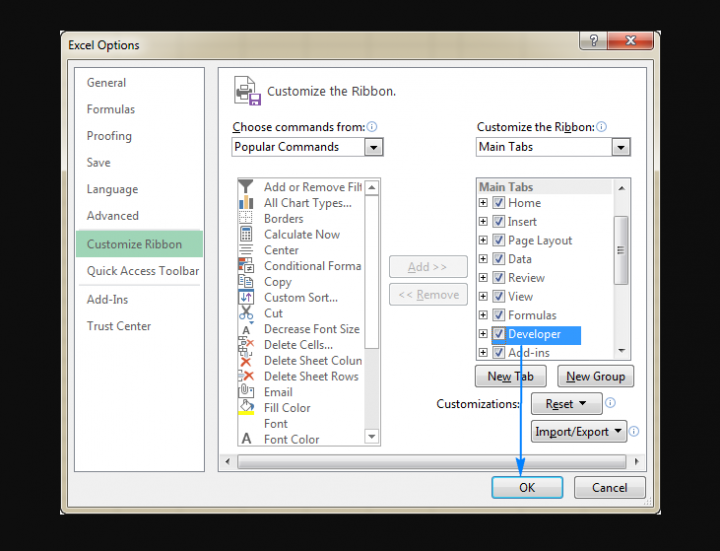Select the Font command in list
This screenshot has height=551, width=720.
pos(276,423)
